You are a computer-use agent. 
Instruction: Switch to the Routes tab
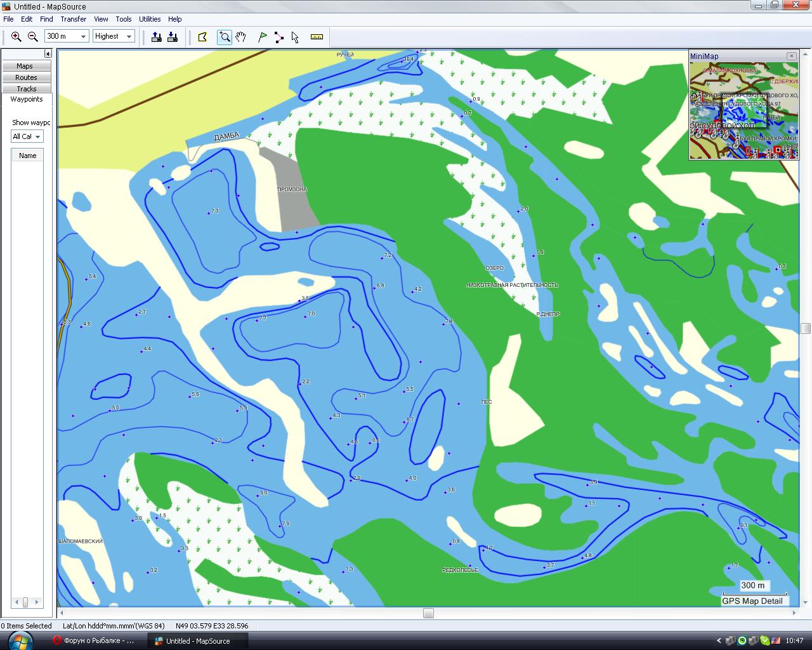[26, 77]
